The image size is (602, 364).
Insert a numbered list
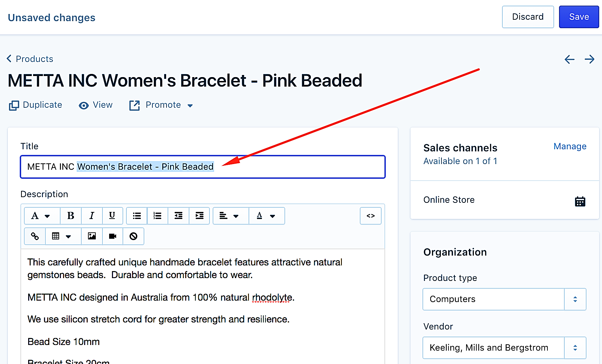point(158,216)
